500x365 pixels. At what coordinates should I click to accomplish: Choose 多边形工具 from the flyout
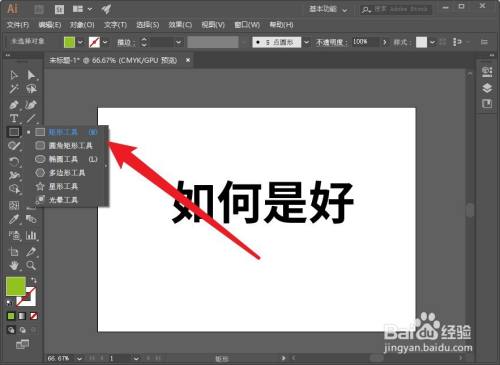pos(66,173)
